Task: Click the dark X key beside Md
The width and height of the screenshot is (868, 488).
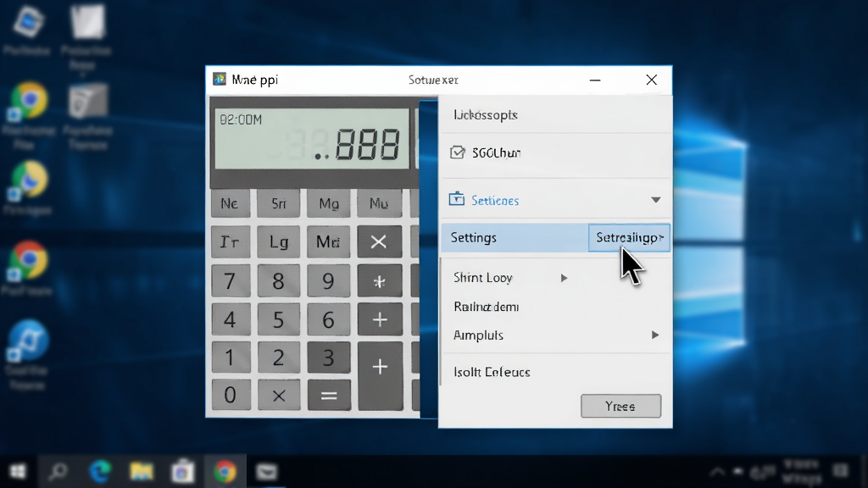Action: pyautogui.click(x=379, y=241)
